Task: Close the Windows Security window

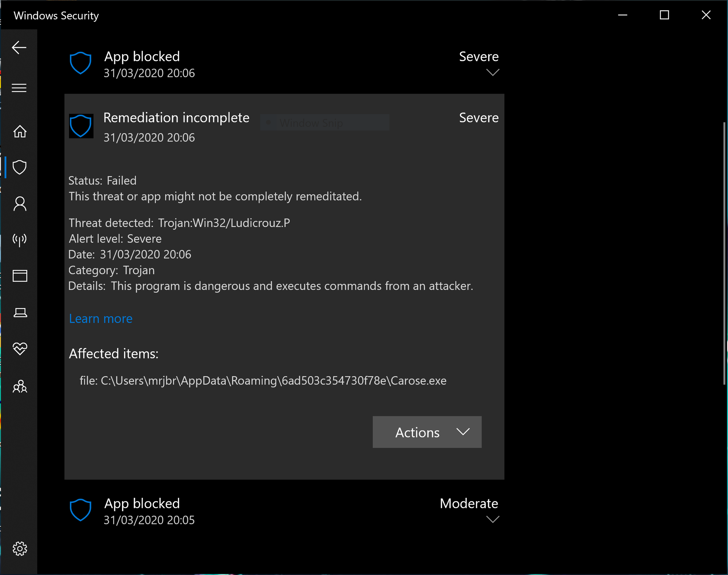Action: pos(706,15)
